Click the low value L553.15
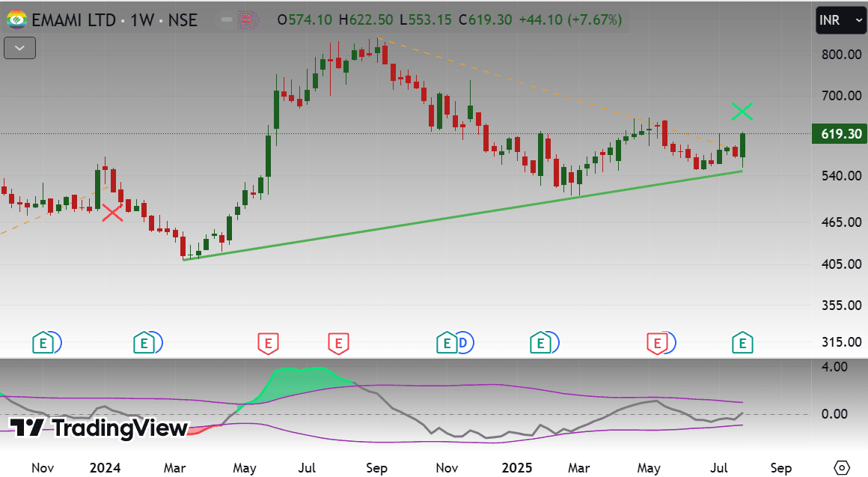Screen dimensions: 868x477 [x=426, y=20]
